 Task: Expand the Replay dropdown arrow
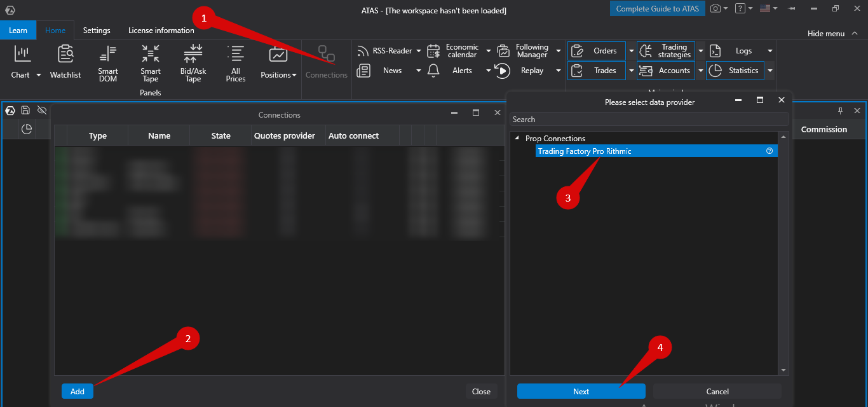[x=559, y=71]
